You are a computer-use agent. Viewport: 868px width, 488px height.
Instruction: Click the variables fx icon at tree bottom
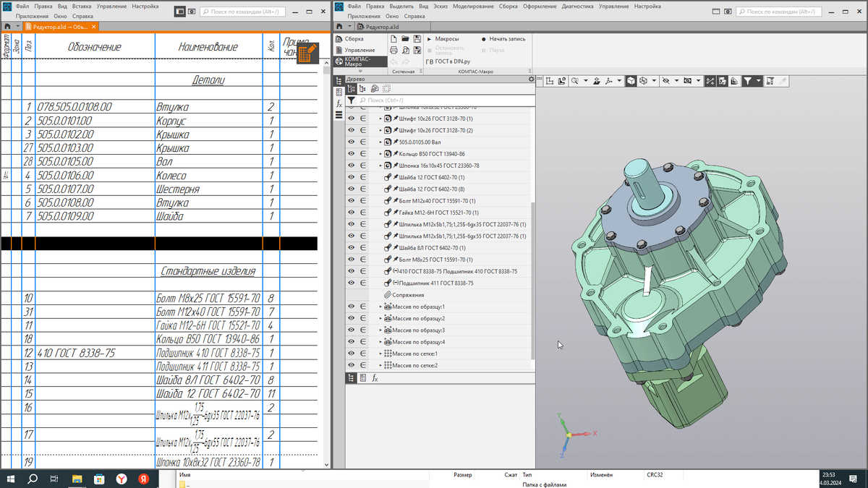[x=375, y=378]
